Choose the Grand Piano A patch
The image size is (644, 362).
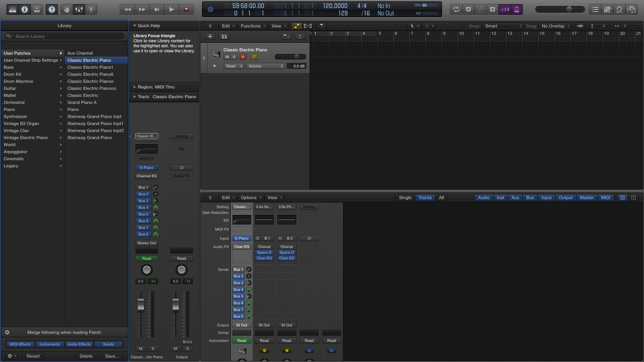96,102
